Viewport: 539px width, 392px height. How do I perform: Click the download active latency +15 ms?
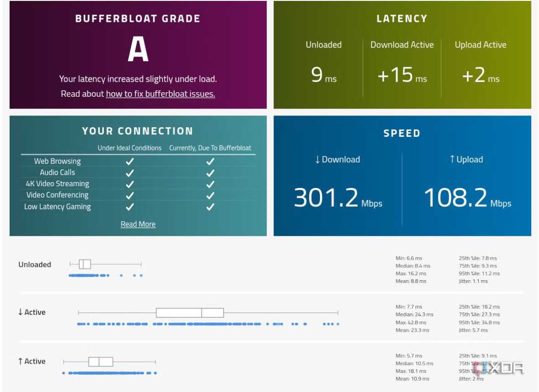click(x=402, y=75)
